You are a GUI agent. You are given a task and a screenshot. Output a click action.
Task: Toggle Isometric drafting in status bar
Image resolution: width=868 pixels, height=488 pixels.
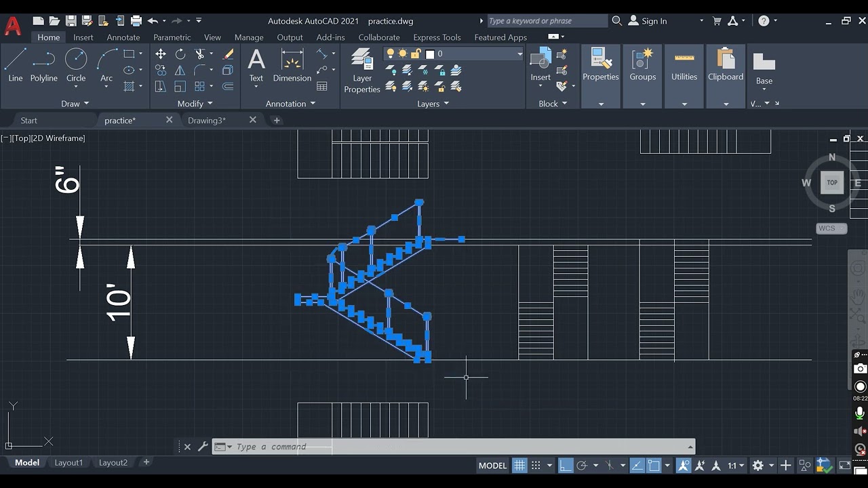pos(609,466)
